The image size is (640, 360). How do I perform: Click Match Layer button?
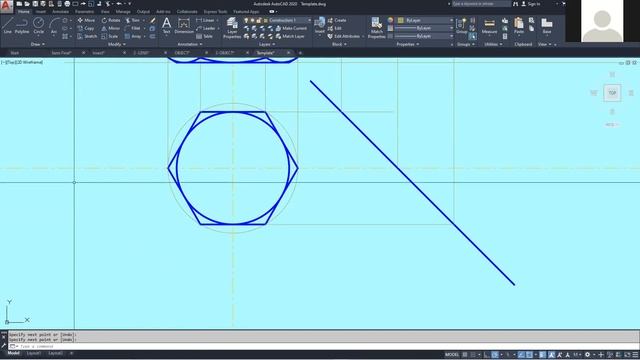(x=290, y=36)
